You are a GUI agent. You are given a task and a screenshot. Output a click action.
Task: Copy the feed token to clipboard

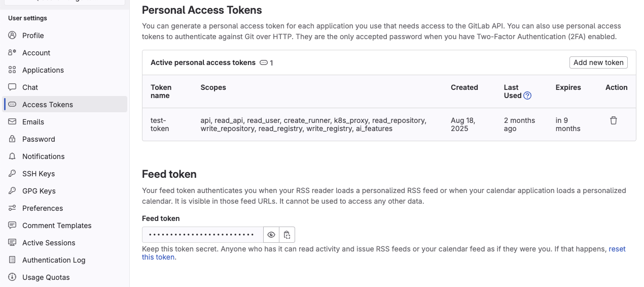[x=287, y=235]
